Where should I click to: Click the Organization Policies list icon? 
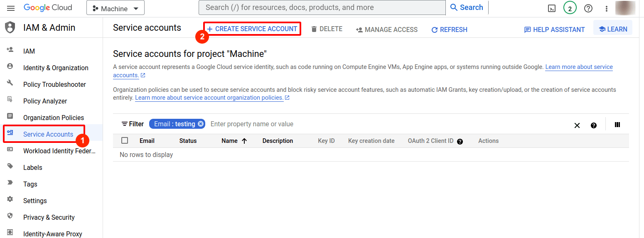(10, 116)
